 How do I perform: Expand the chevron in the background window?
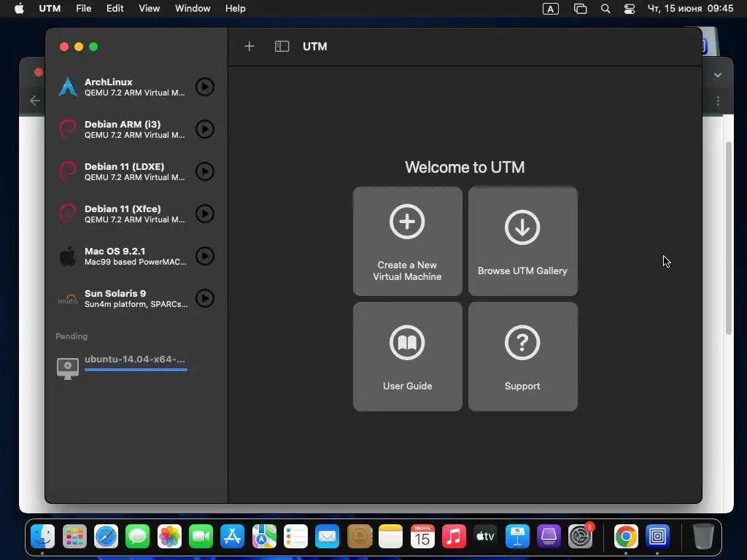click(718, 75)
